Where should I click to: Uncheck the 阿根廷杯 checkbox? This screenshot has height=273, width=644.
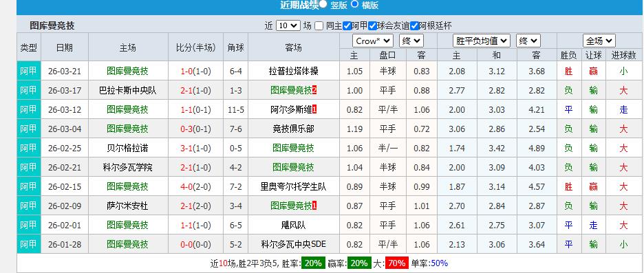coord(414,26)
